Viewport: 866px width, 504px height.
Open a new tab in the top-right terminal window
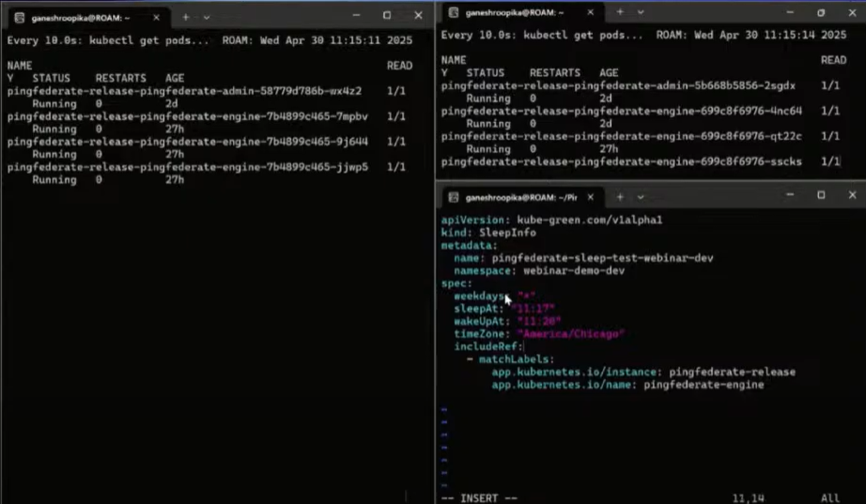620,12
